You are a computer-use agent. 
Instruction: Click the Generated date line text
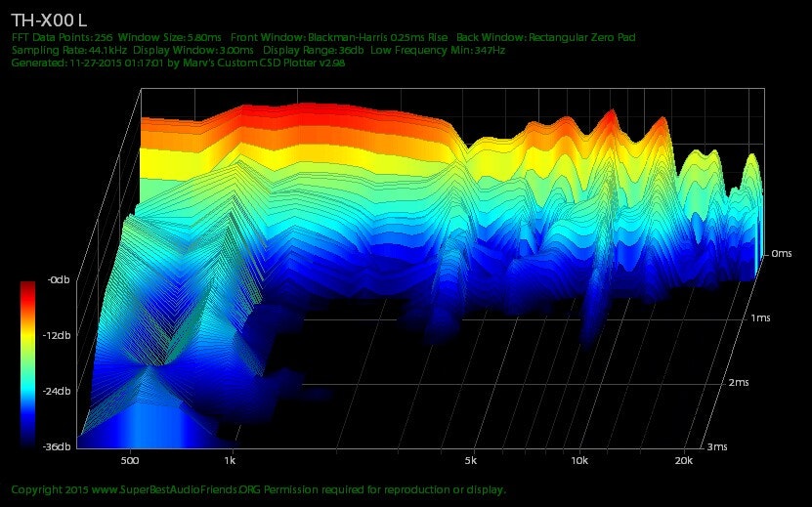click(176, 63)
